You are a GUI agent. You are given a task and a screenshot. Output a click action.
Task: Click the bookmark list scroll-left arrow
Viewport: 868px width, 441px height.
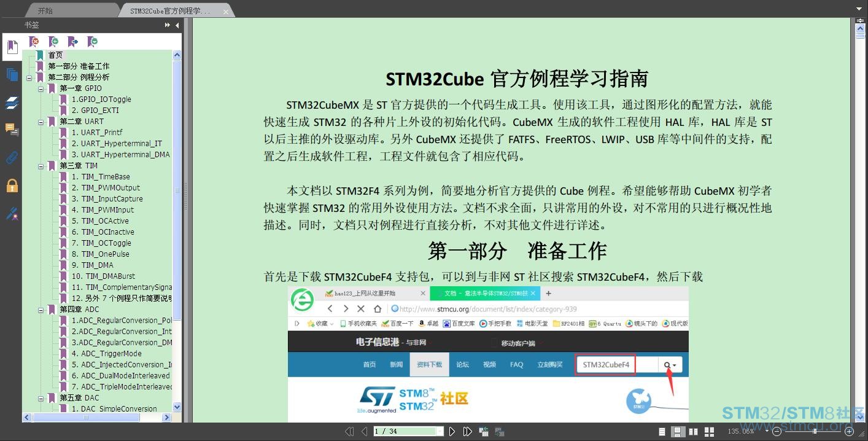[x=27, y=418]
